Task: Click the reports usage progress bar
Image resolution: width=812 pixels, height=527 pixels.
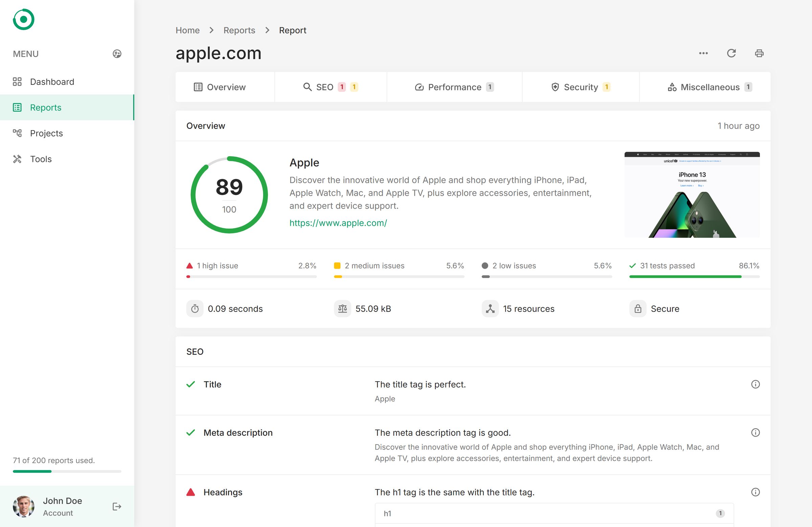Action: click(67, 472)
